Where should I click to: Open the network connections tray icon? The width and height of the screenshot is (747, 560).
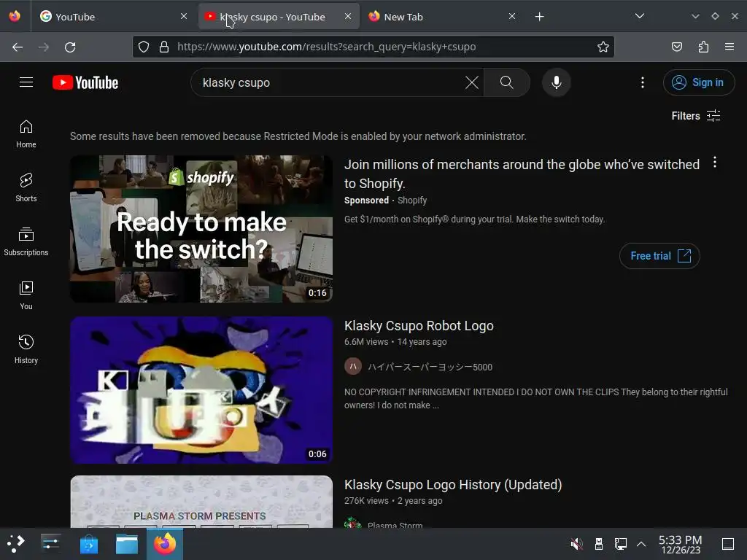click(620, 543)
